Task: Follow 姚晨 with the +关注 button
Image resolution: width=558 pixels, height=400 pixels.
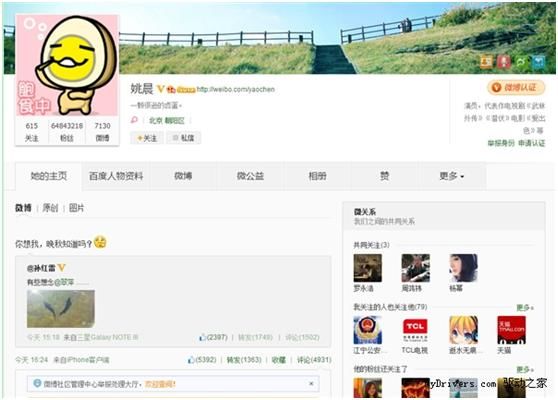Action: (x=147, y=138)
